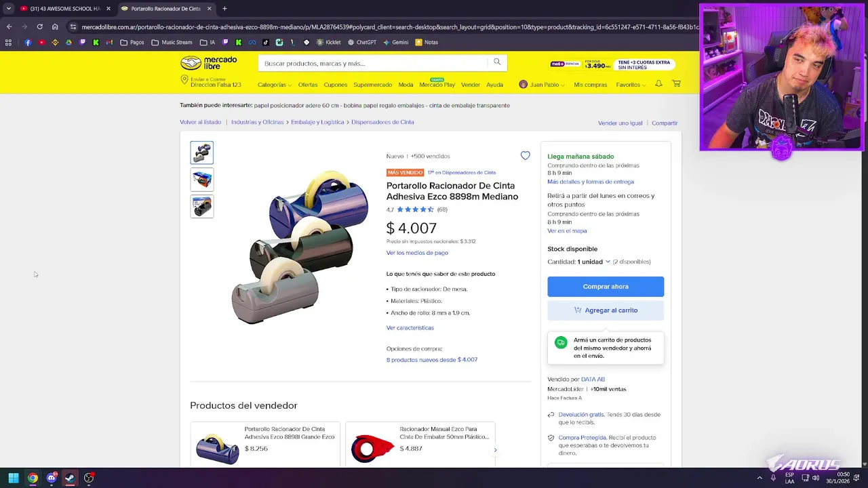868x488 pixels.
Task: Go to Moda in navigation
Action: click(406, 85)
